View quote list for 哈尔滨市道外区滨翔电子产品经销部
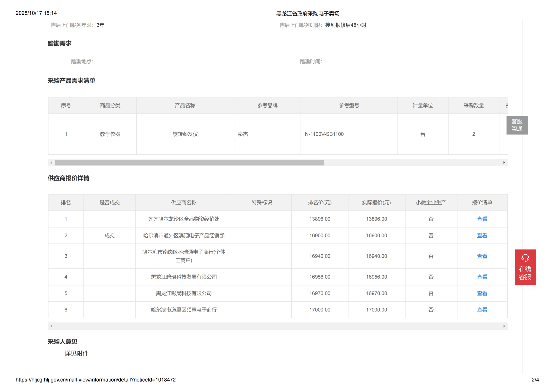 tap(482, 235)
